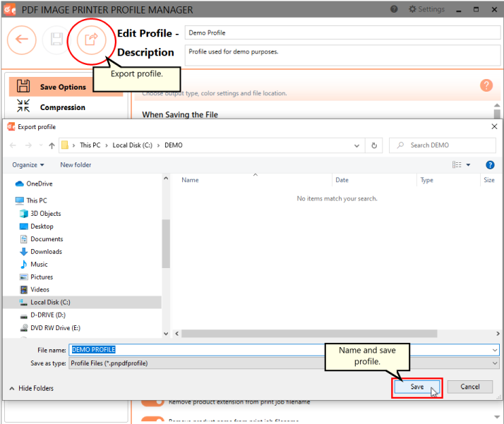
Task: Click the navigation tree scroll-down arrow
Action: 166,334
